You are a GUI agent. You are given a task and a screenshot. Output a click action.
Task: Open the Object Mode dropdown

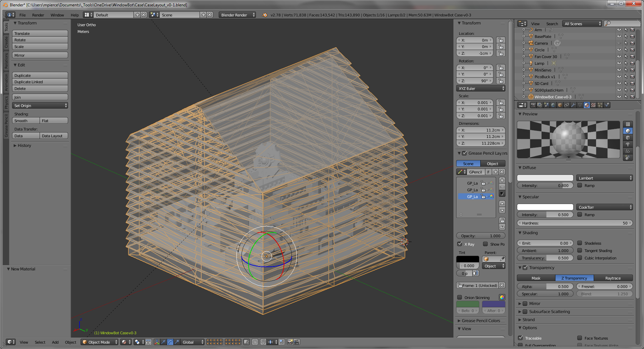point(99,342)
